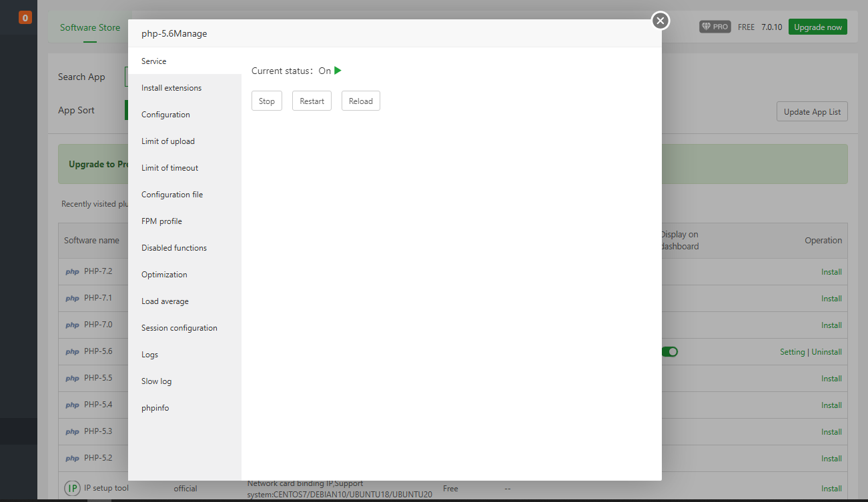Image resolution: width=868 pixels, height=502 pixels.
Task: Click the green running status arrow
Action: (x=338, y=71)
